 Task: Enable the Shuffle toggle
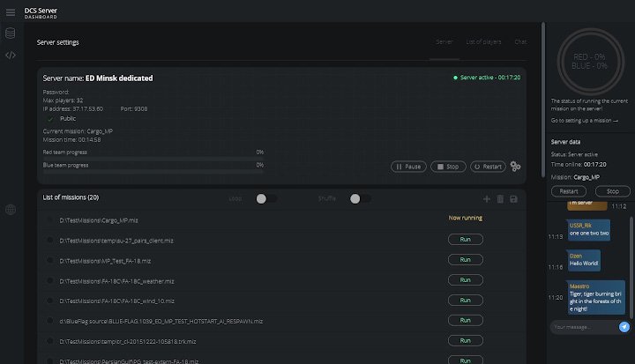point(357,198)
